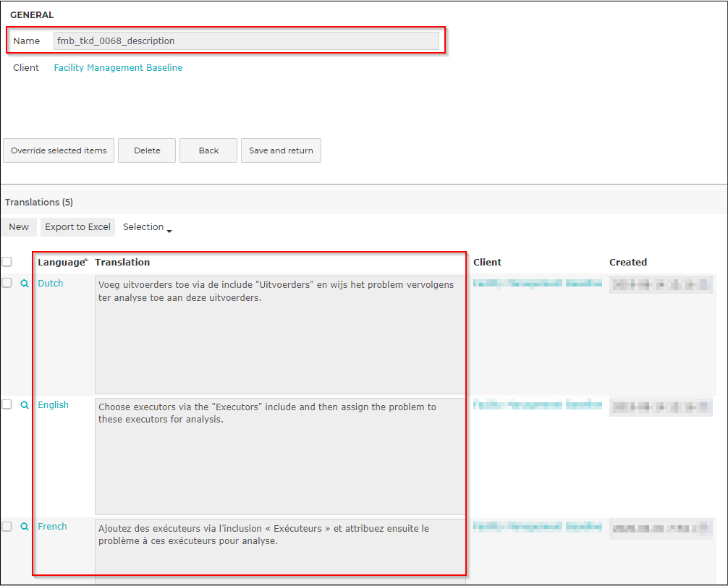Viewport: 728px width, 586px height.
Task: Open the magnifier icon for Dutch row
Action: tap(25, 284)
